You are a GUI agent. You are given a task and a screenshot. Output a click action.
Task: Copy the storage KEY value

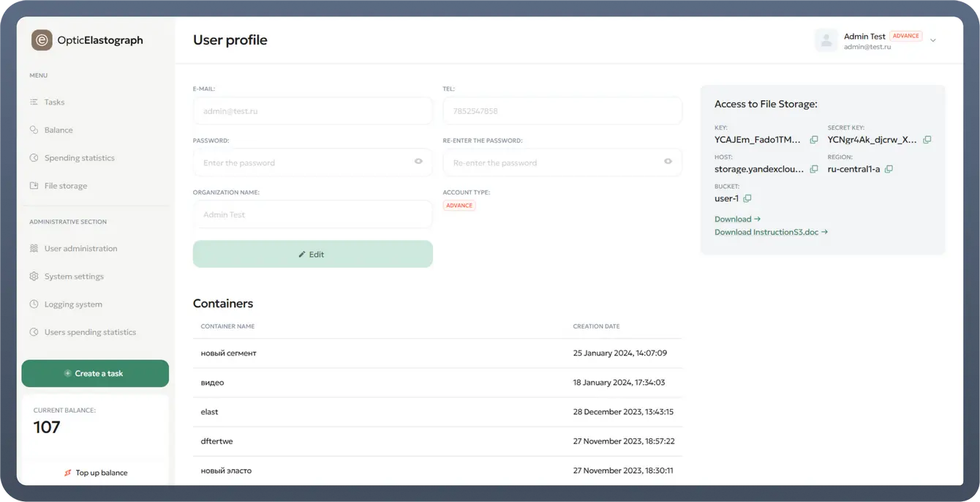(814, 140)
